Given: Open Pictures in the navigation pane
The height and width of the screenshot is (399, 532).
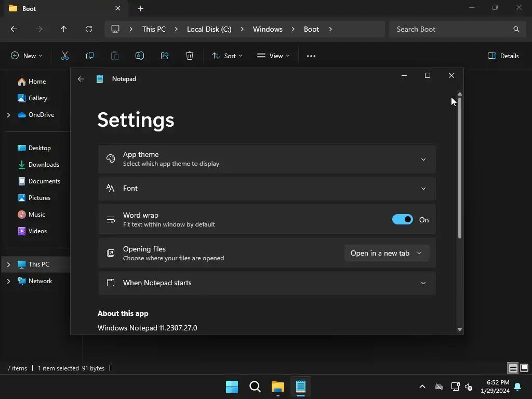Looking at the screenshot, I should click(x=39, y=198).
